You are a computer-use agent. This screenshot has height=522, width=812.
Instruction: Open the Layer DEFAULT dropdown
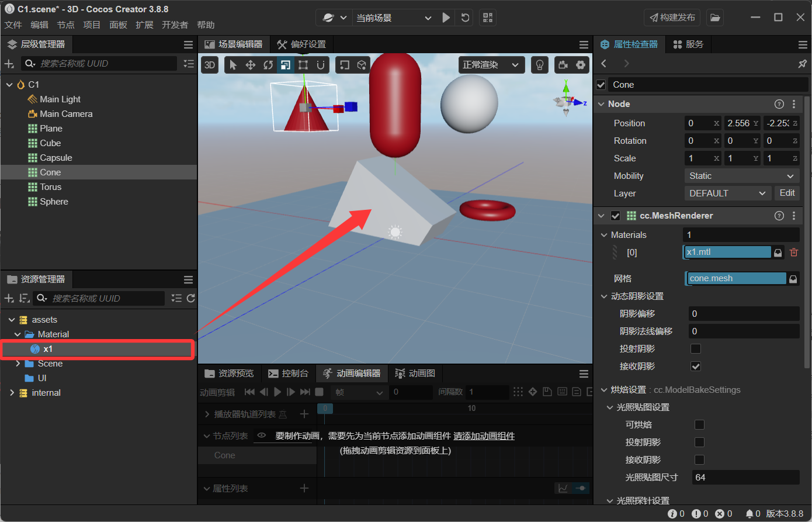(727, 193)
